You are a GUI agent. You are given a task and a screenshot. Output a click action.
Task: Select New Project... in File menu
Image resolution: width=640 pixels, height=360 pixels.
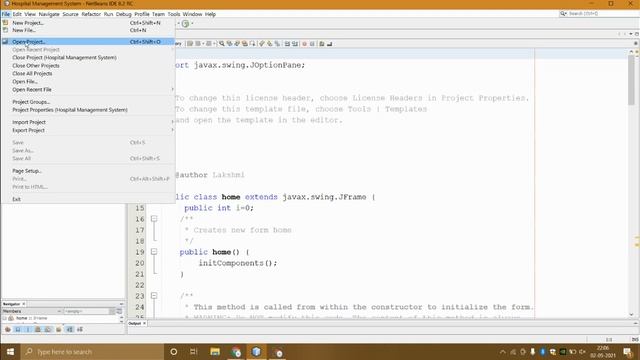(28, 23)
